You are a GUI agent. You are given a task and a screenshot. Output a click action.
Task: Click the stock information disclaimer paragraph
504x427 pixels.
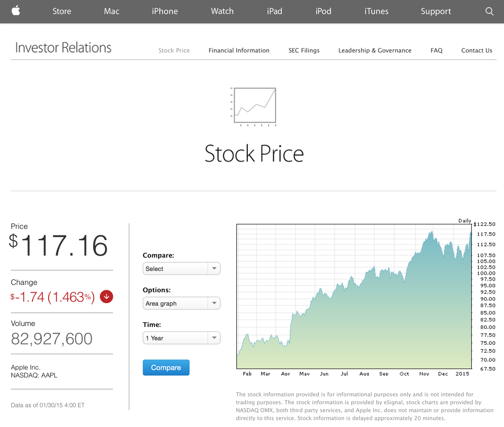tap(365, 406)
